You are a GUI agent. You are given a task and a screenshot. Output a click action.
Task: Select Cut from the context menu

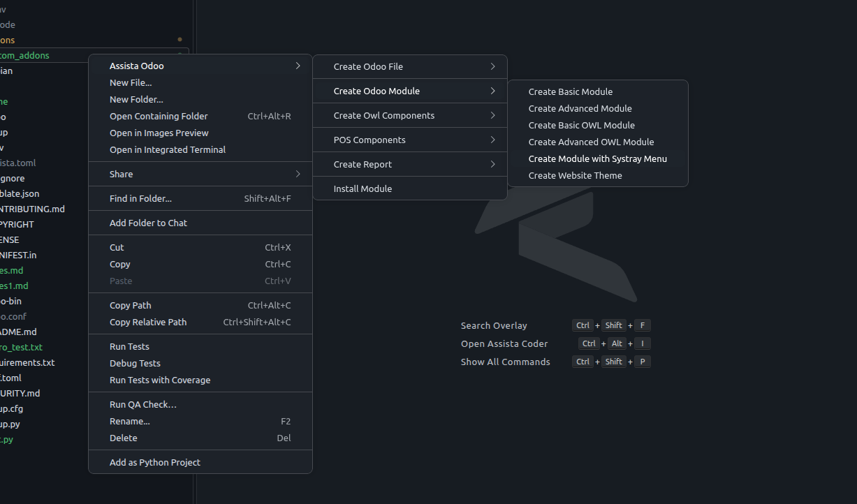point(200,247)
